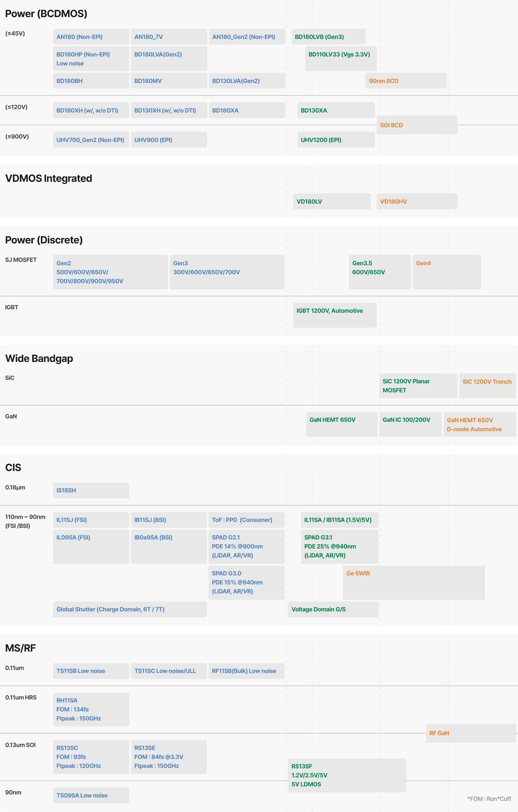Select GaN HEMT 650V D-mode Automotive

pyautogui.click(x=479, y=425)
